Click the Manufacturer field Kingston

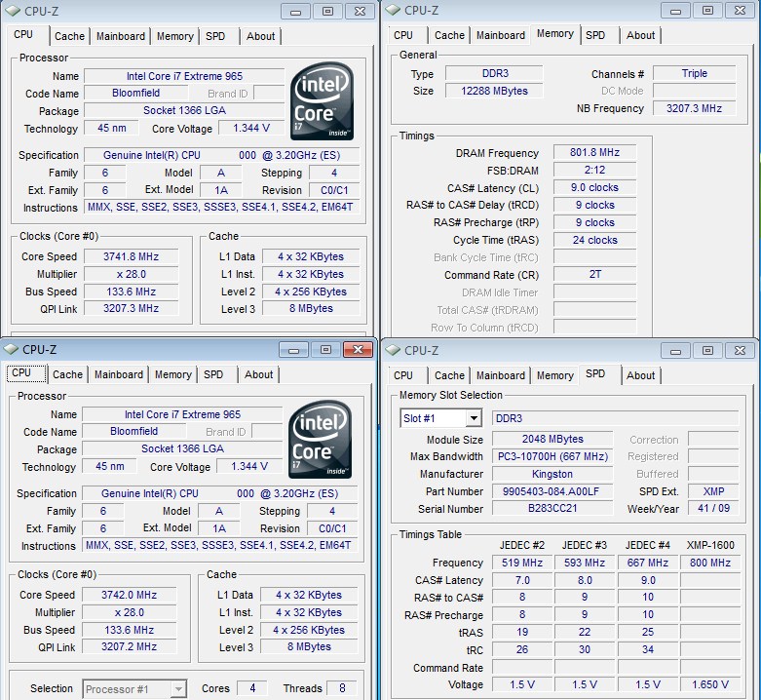(x=552, y=474)
